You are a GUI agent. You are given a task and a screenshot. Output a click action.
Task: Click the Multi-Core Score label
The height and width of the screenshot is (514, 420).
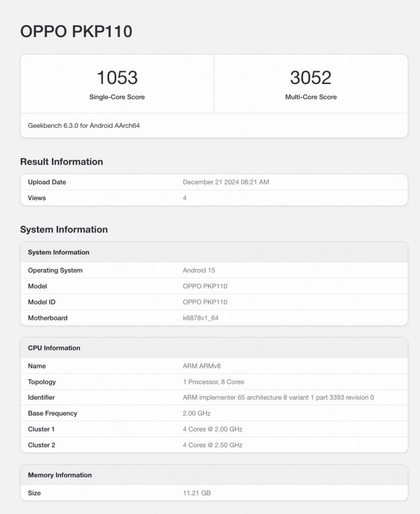(311, 97)
